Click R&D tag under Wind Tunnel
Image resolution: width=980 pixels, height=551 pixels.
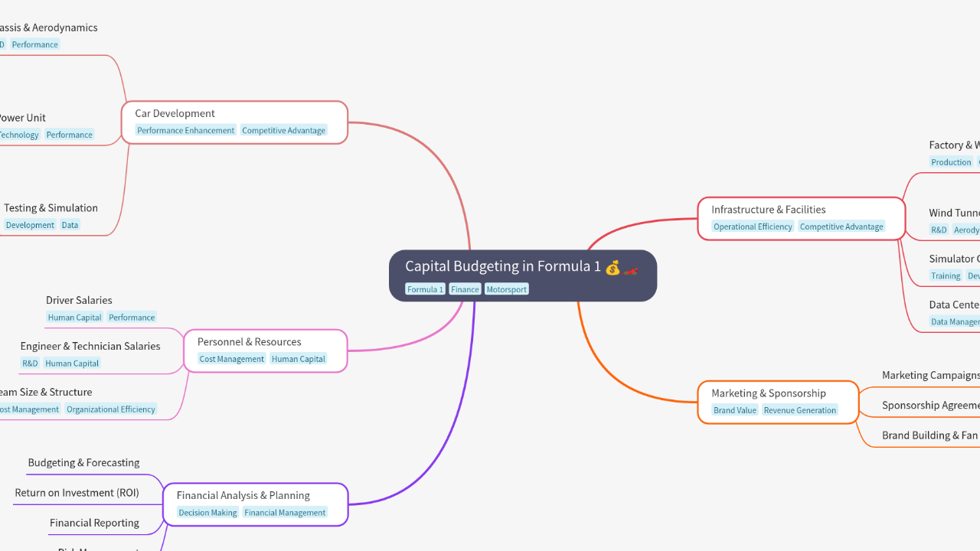coord(939,230)
